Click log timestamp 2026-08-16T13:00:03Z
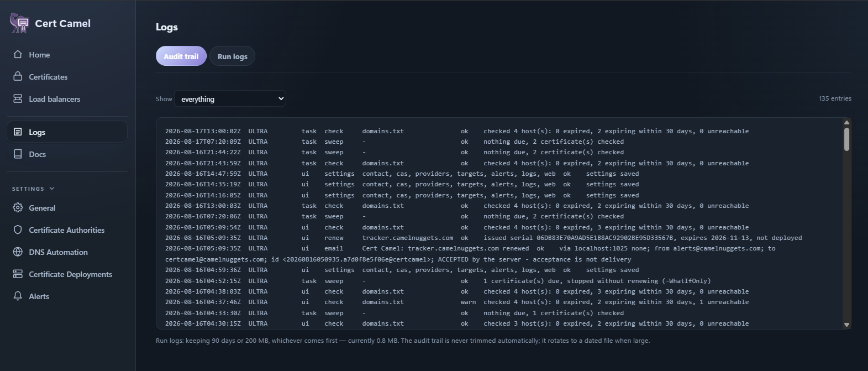 [203, 206]
